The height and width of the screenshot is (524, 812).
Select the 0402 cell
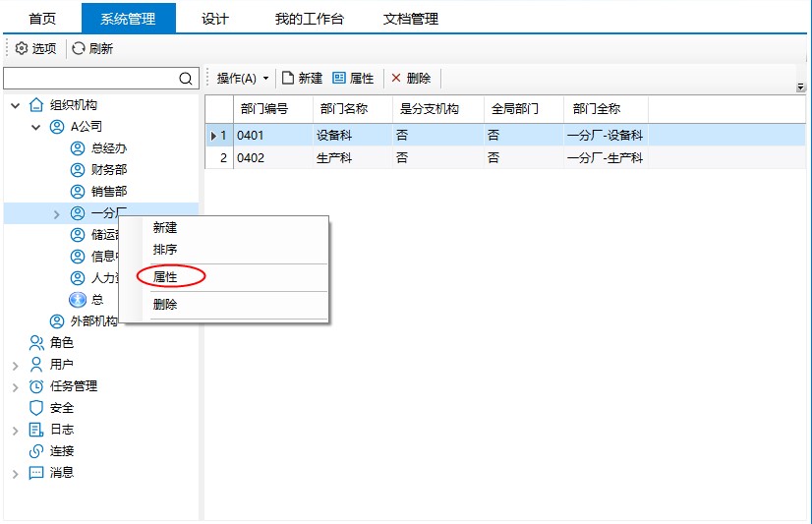coord(273,157)
